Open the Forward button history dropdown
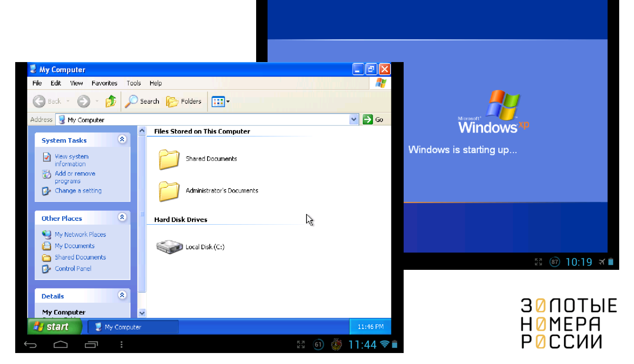This screenshot has height=364, width=634. [97, 101]
